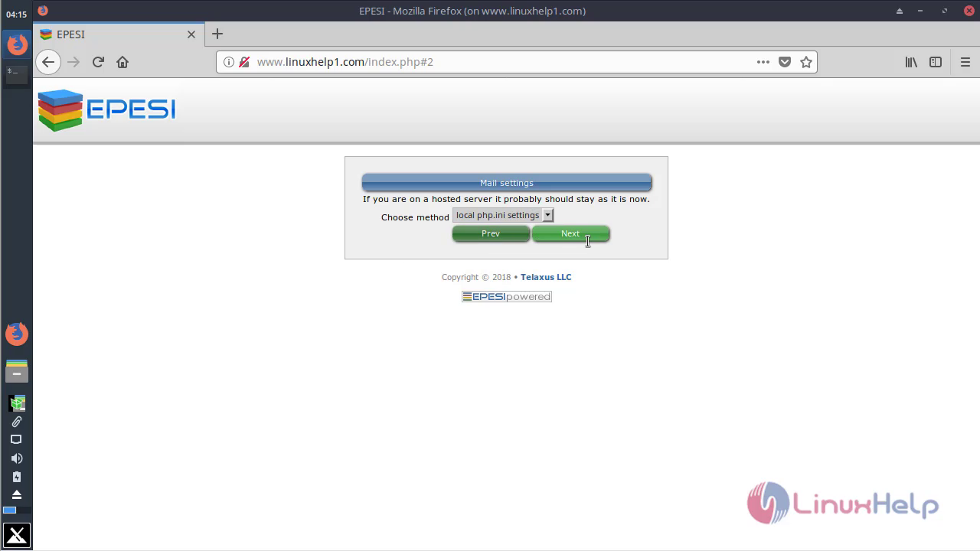Open the Choose method dropdown

click(503, 216)
